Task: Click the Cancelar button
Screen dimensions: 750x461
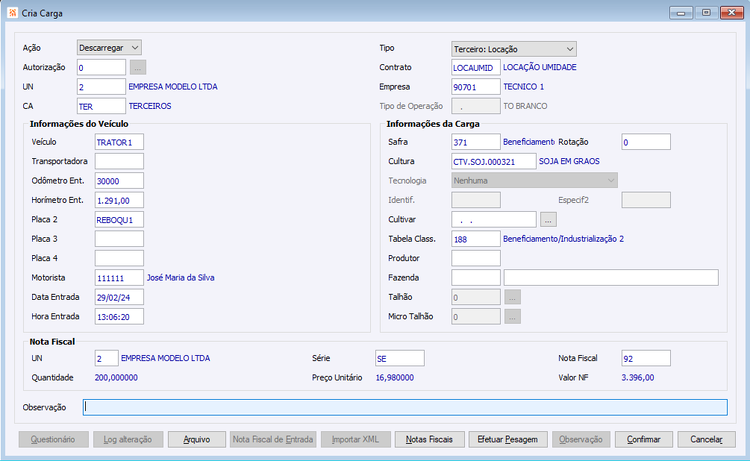Action: coord(706,439)
